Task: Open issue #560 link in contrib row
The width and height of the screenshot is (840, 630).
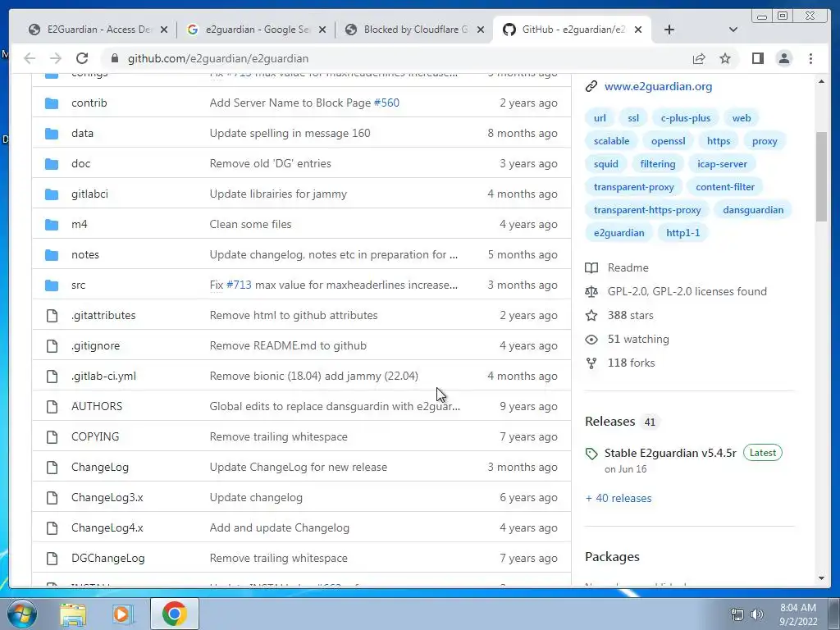Action: (386, 103)
